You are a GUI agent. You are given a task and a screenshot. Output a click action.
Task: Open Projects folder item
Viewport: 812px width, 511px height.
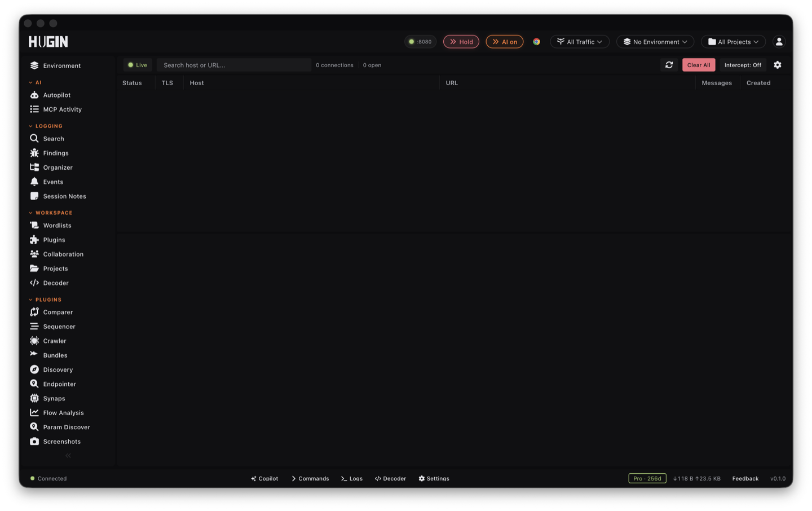(49, 268)
